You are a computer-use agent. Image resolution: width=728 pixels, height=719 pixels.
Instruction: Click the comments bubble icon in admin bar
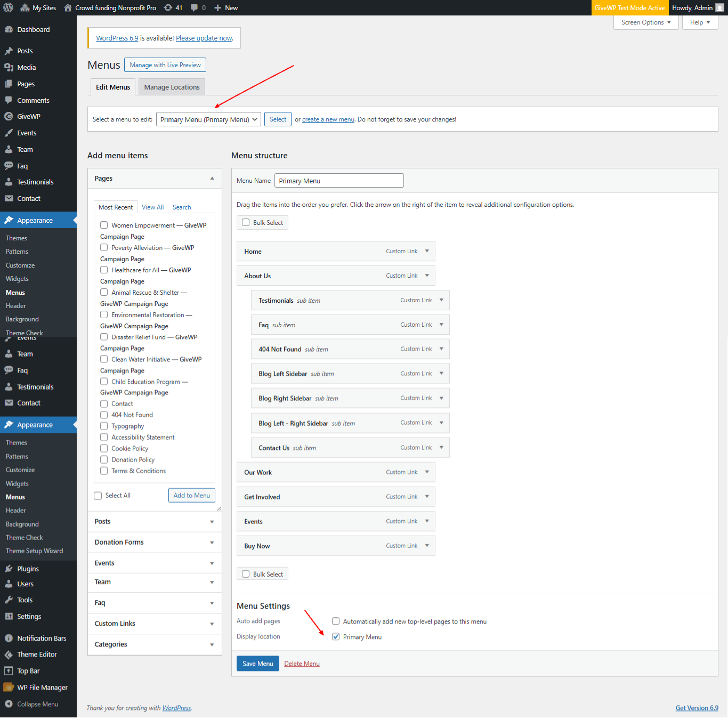tap(195, 7)
